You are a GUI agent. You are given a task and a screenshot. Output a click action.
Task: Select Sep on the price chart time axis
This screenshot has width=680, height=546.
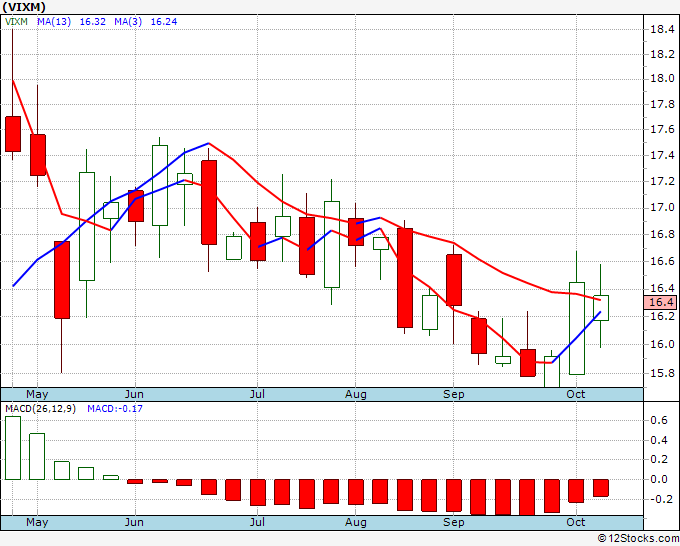click(x=454, y=394)
